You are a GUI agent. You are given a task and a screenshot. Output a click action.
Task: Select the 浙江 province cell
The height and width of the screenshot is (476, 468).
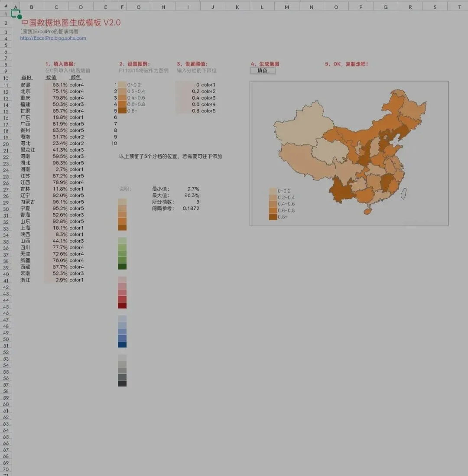[26, 280]
